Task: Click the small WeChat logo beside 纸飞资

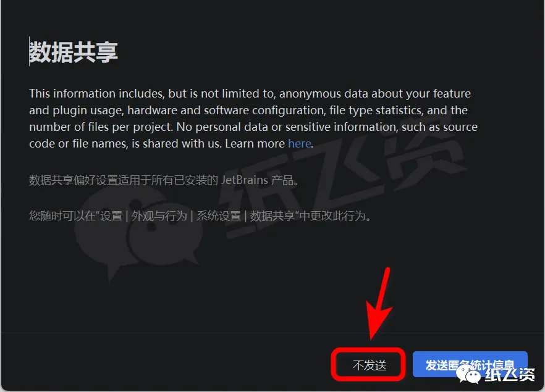Action: pyautogui.click(x=469, y=374)
